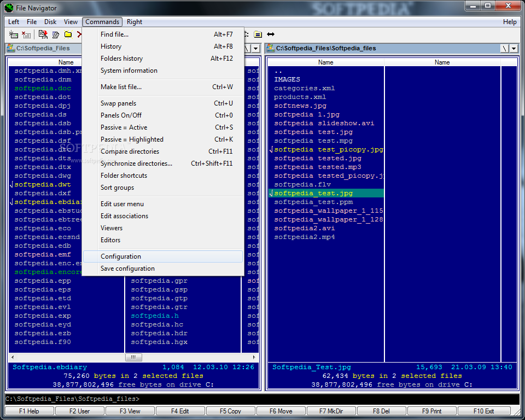The width and height of the screenshot is (525, 420).
Task: Select softpedia slideshow.avi file
Action: click(x=324, y=123)
